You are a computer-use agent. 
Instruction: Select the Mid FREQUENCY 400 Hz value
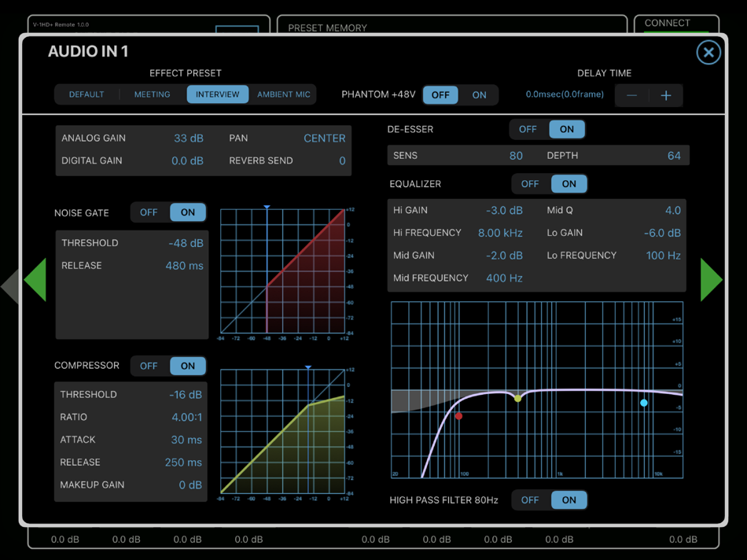pyautogui.click(x=504, y=278)
